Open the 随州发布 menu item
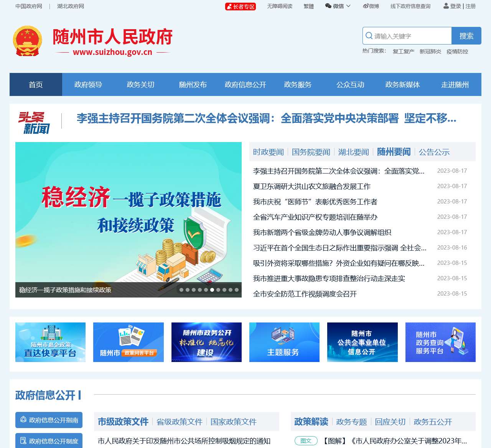 [193, 84]
